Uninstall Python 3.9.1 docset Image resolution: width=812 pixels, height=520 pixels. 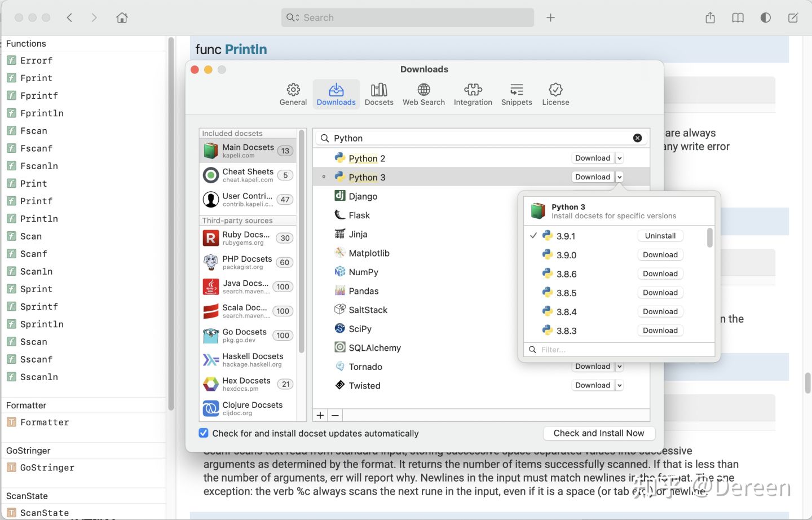[x=660, y=236]
